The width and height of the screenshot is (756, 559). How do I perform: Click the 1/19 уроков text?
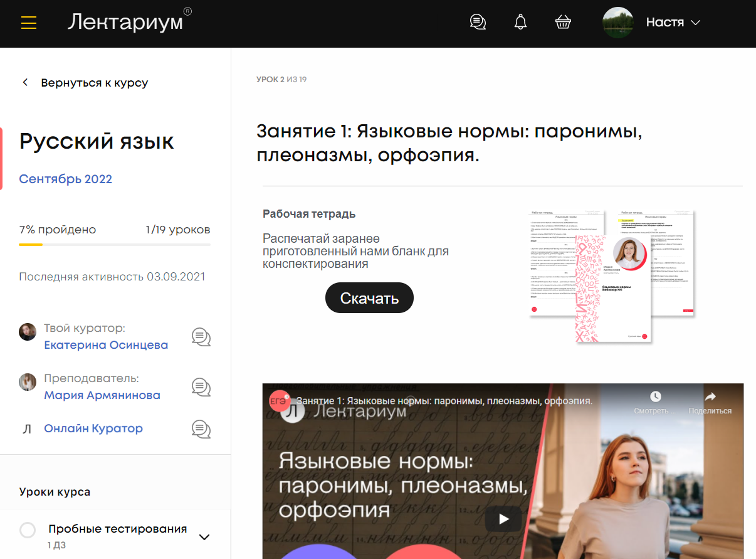pos(178,230)
